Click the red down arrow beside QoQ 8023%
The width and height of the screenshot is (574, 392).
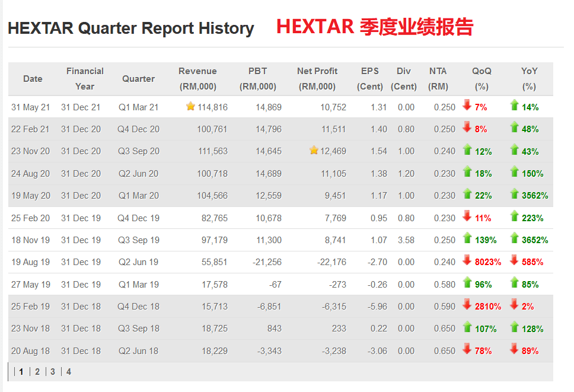point(467,260)
